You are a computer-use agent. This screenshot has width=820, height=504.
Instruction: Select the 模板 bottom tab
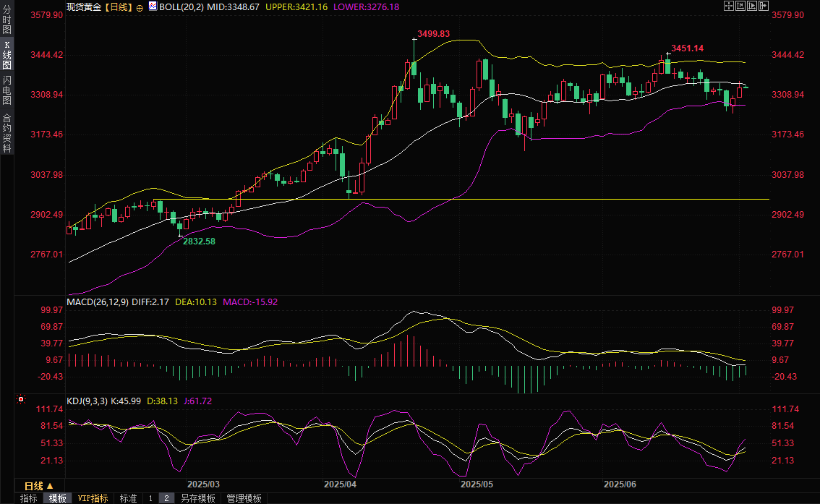click(x=57, y=498)
